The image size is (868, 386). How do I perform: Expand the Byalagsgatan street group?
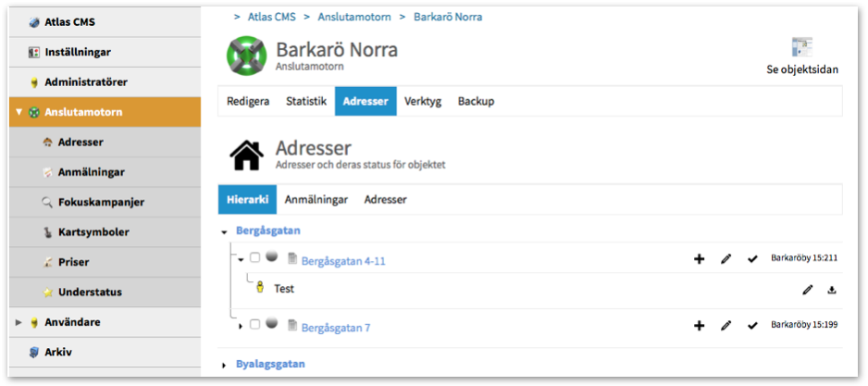(x=225, y=366)
